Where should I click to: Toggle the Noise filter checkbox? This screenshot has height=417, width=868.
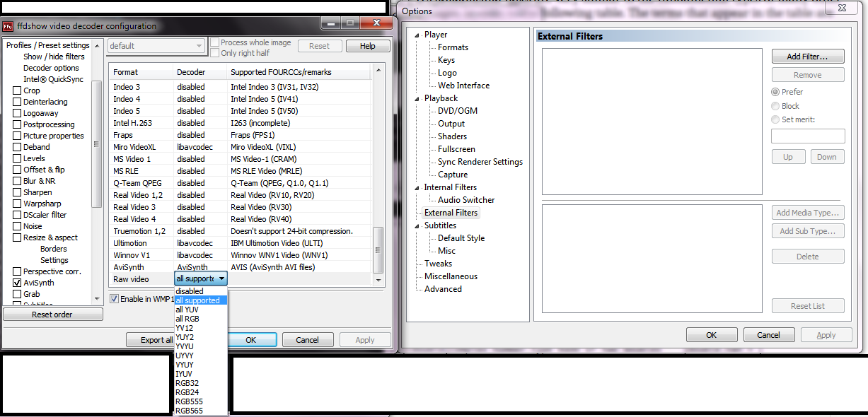pyautogui.click(x=17, y=226)
